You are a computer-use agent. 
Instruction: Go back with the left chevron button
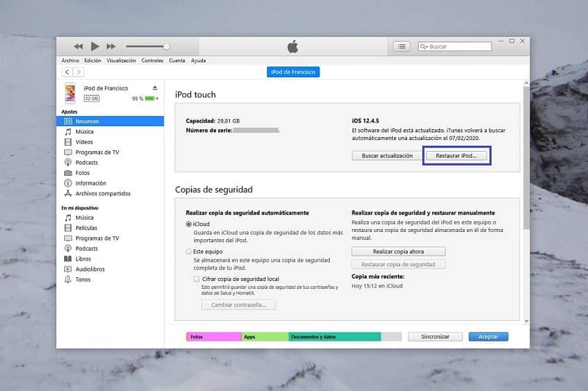tap(67, 72)
